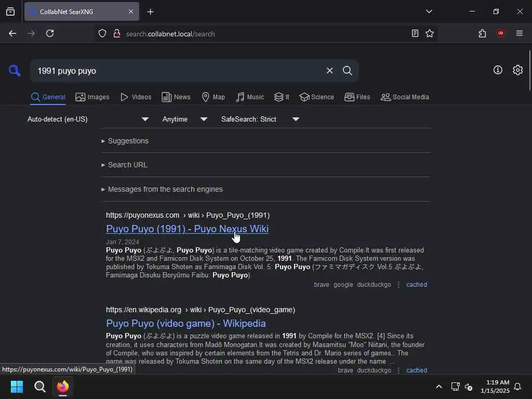This screenshot has width=532, height=399.
Task: Click the page vertical scrollbar
Action: tap(529, 70)
